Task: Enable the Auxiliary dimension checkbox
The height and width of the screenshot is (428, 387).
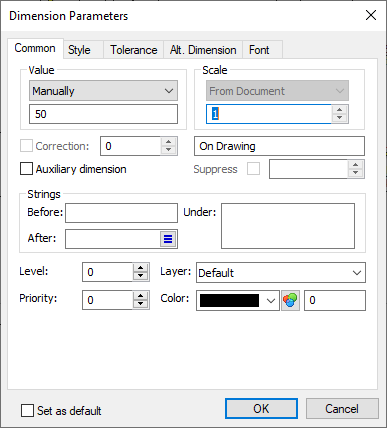Action: click(x=26, y=169)
